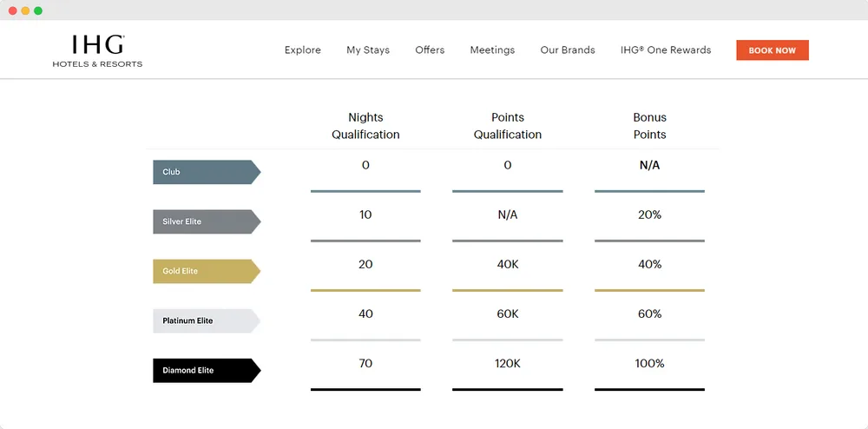Select Meetings in the navigation
868x429 pixels.
tap(492, 49)
